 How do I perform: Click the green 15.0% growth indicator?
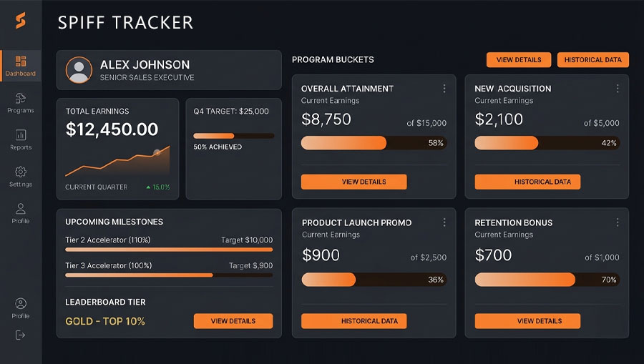click(x=158, y=187)
